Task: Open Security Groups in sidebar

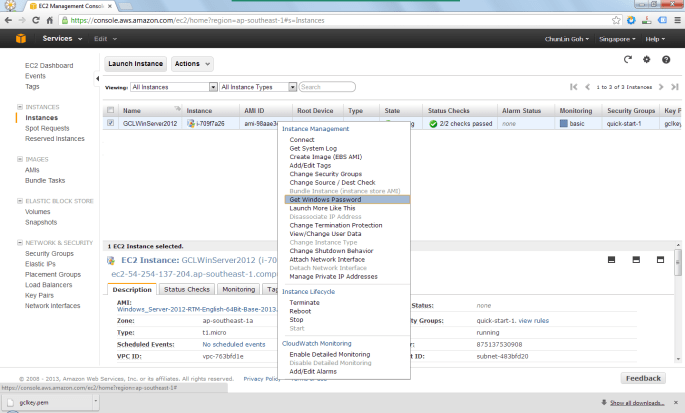Action: point(49,253)
